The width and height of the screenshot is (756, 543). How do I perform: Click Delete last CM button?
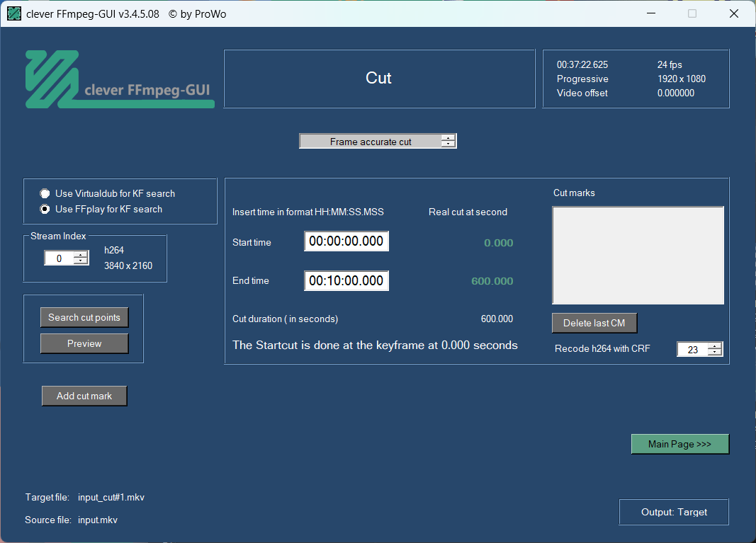click(x=594, y=324)
